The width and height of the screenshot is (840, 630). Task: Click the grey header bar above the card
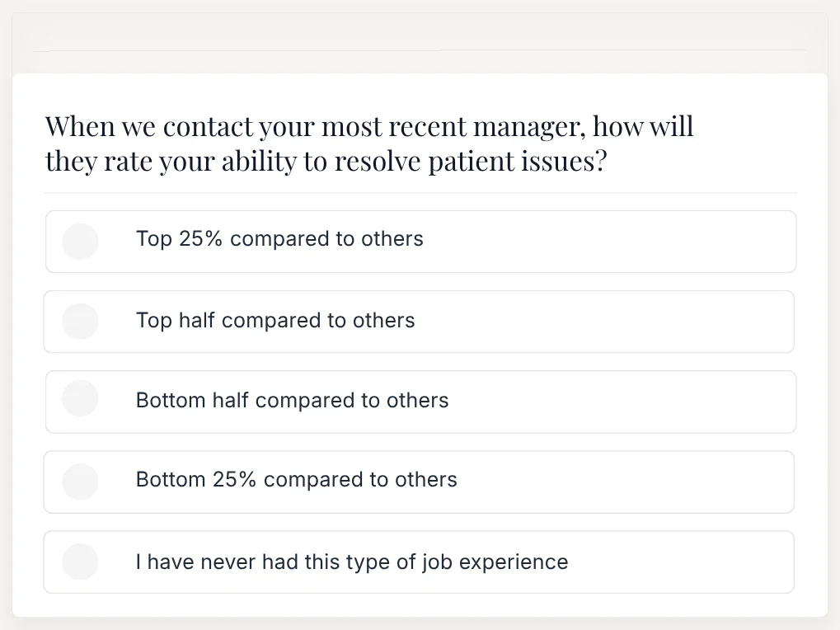click(420, 43)
